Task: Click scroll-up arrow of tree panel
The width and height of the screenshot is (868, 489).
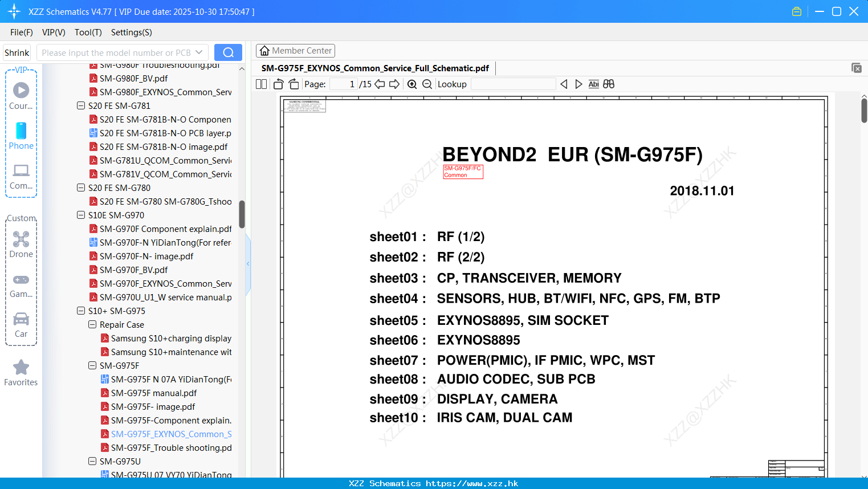Action: [242, 68]
